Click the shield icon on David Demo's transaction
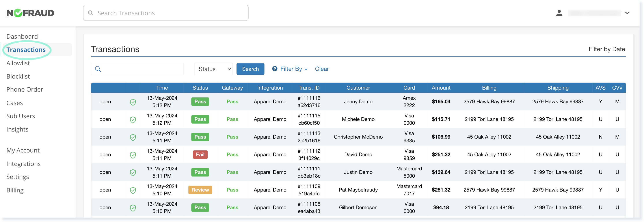This screenshot has width=644, height=222. coord(133,155)
